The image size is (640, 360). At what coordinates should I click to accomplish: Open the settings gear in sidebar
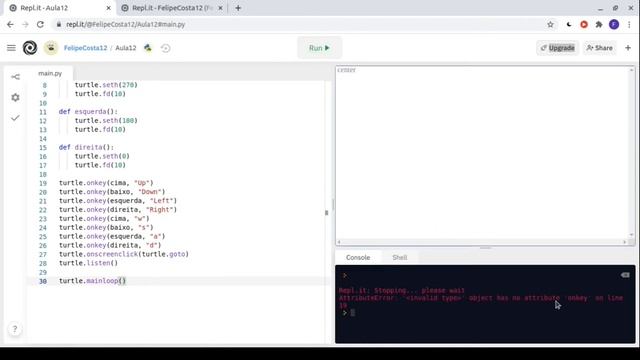coord(15,98)
